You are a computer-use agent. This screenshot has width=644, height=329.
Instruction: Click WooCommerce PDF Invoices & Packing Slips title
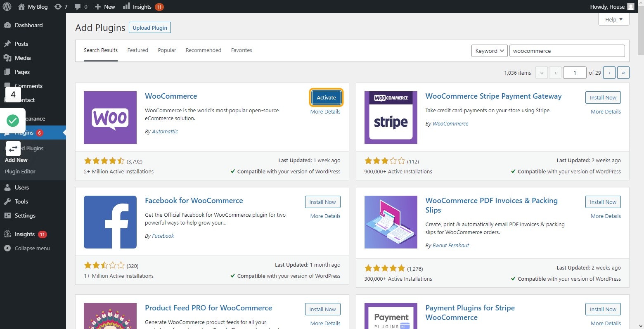pyautogui.click(x=492, y=205)
